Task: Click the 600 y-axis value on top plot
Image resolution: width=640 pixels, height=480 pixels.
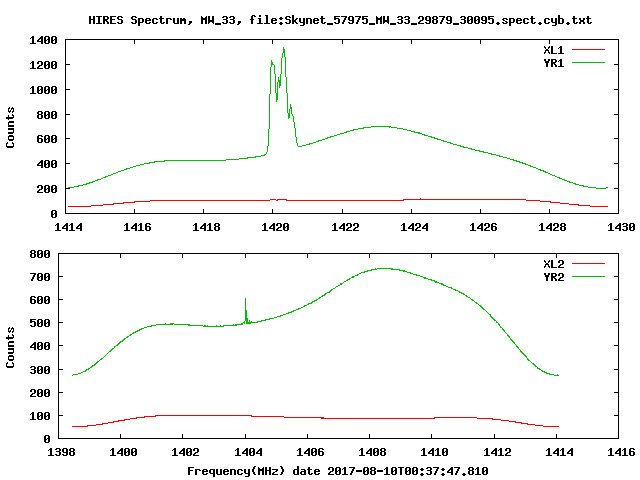Action: pyautogui.click(x=47, y=140)
